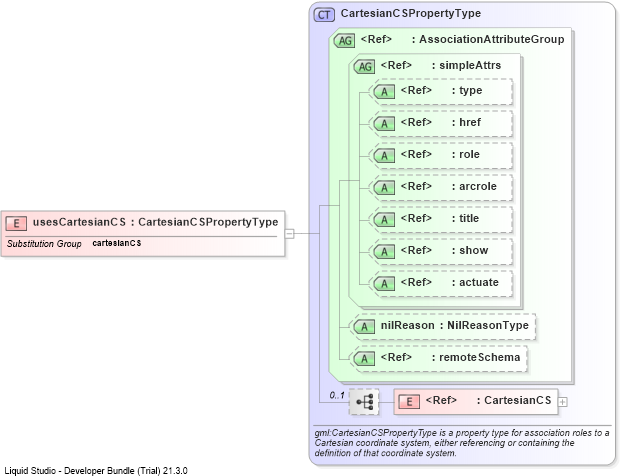620x476 pixels.
Task: Click the cartesianCS substitution group value
Action: coord(117,243)
